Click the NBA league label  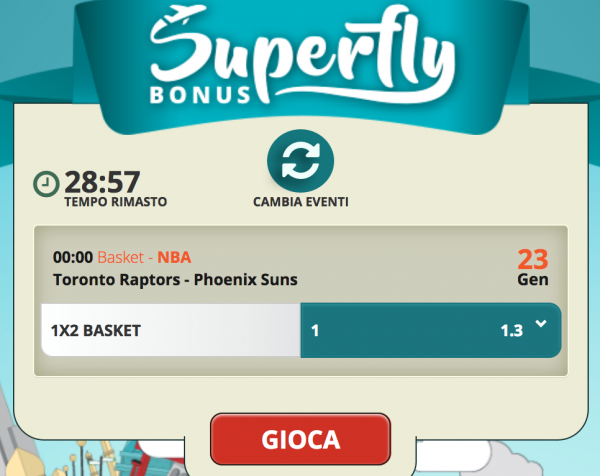[174, 257]
